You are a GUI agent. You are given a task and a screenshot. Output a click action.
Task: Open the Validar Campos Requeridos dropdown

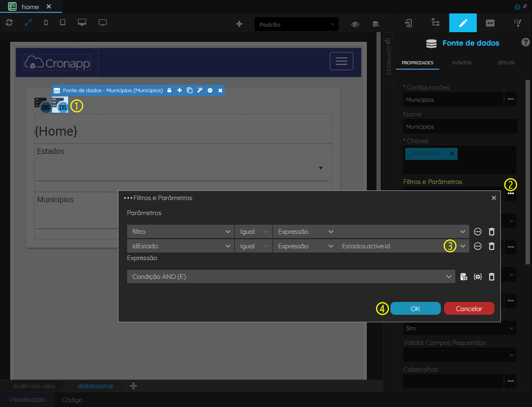tap(460, 355)
